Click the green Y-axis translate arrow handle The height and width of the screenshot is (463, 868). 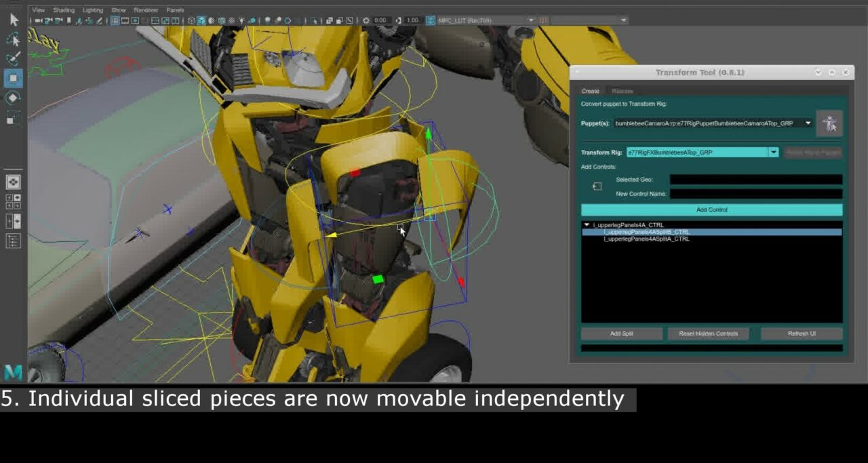tap(429, 134)
